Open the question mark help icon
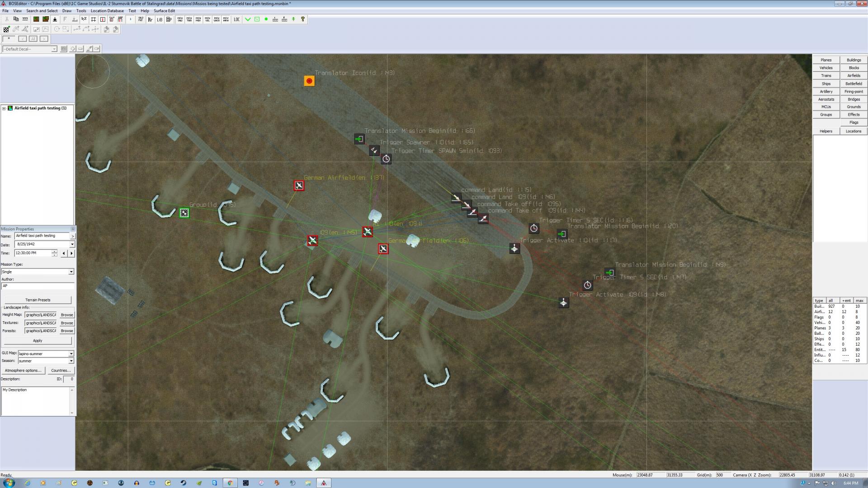Viewport: 868px width, 488px height. (302, 19)
